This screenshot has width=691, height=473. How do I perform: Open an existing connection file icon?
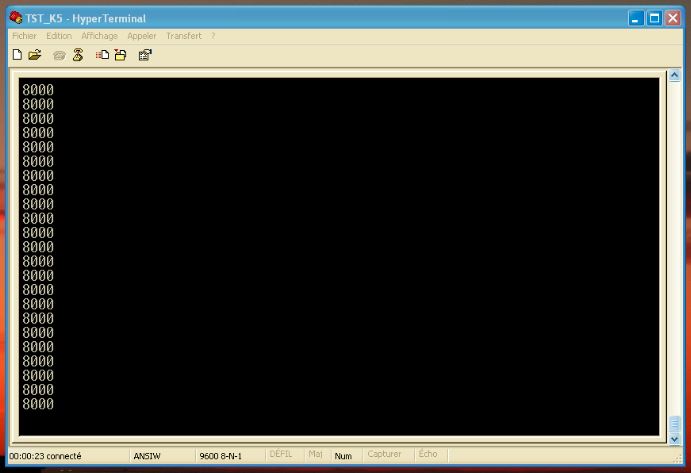34,55
